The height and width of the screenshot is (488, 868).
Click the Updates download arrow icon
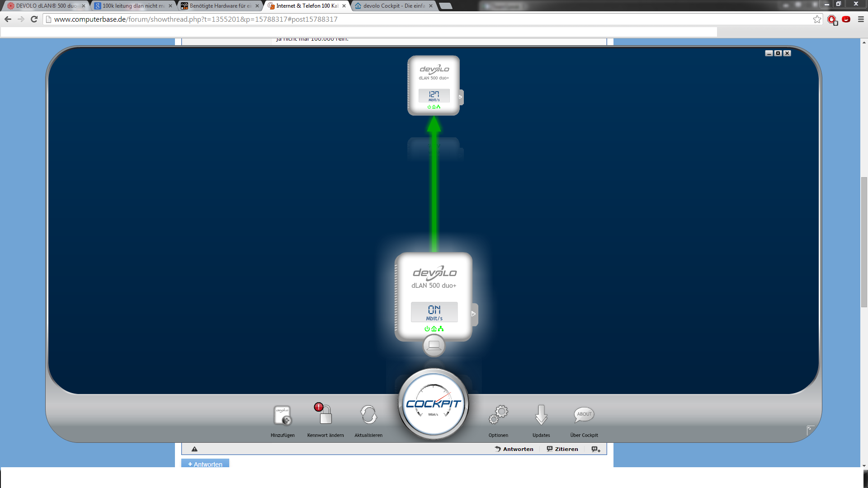click(x=541, y=414)
